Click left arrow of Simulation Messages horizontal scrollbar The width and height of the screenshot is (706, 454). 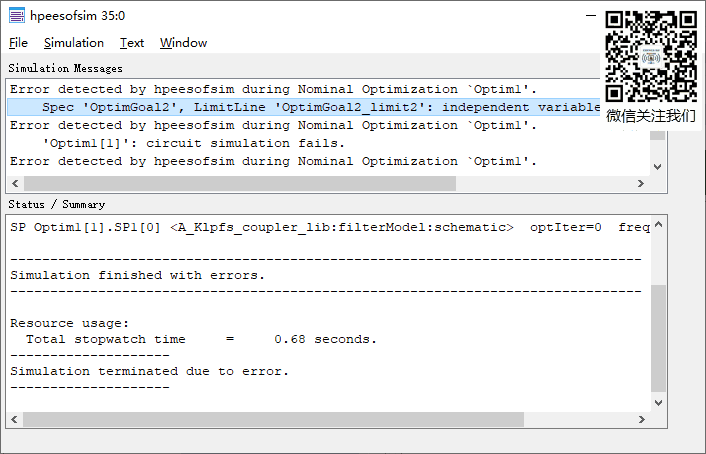(x=15, y=185)
